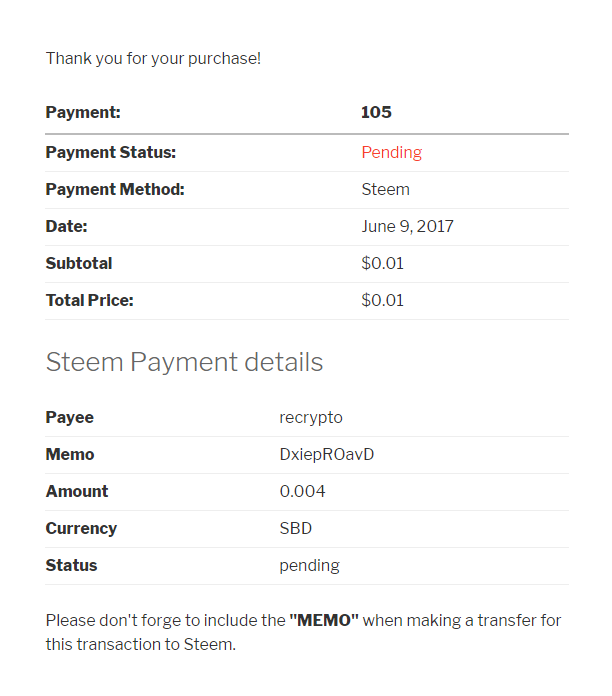Click the Payment Status label
The width and height of the screenshot is (612, 696).
click(110, 152)
